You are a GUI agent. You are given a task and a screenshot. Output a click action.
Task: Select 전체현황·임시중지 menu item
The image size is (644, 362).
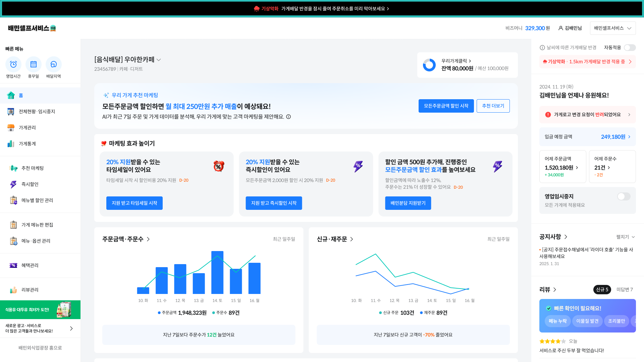[40, 112]
